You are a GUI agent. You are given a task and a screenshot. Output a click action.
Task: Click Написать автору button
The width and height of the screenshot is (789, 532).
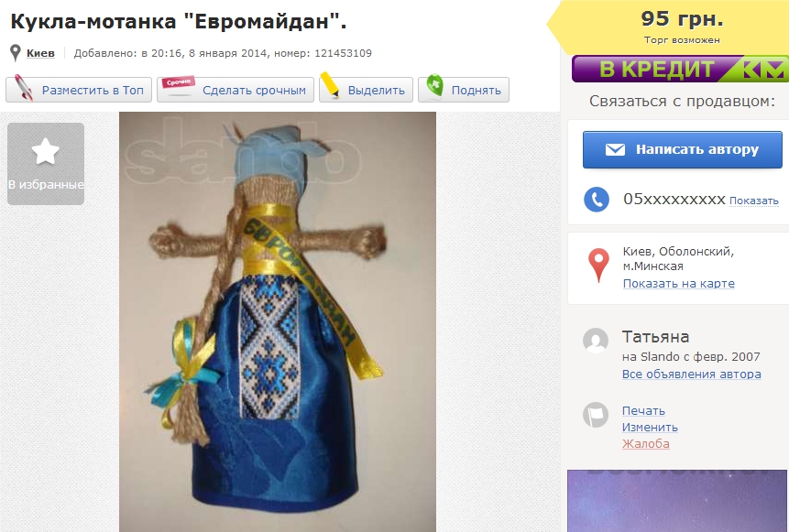coord(683,149)
